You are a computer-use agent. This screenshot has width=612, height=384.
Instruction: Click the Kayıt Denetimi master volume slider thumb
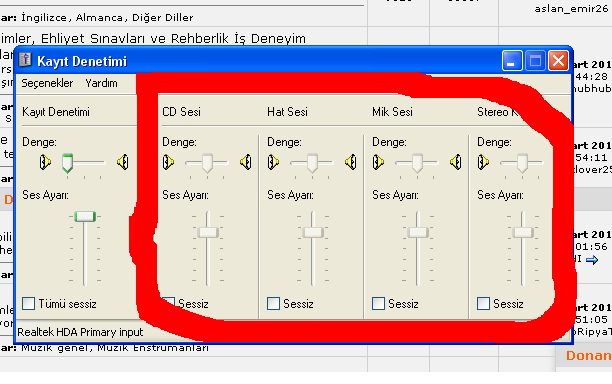pos(85,216)
